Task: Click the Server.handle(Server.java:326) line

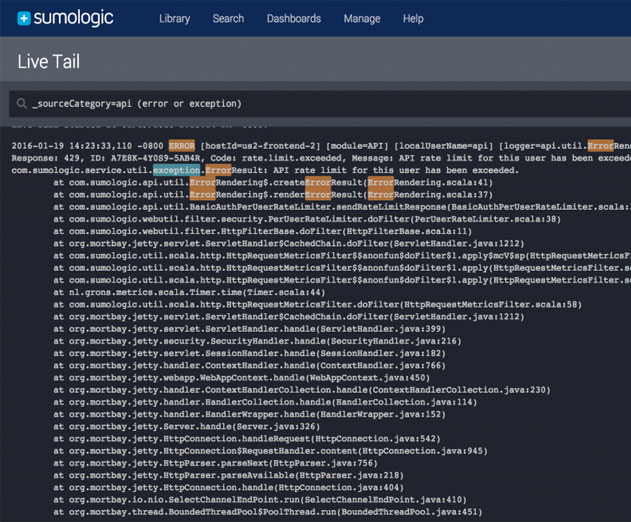Action: click(x=187, y=426)
